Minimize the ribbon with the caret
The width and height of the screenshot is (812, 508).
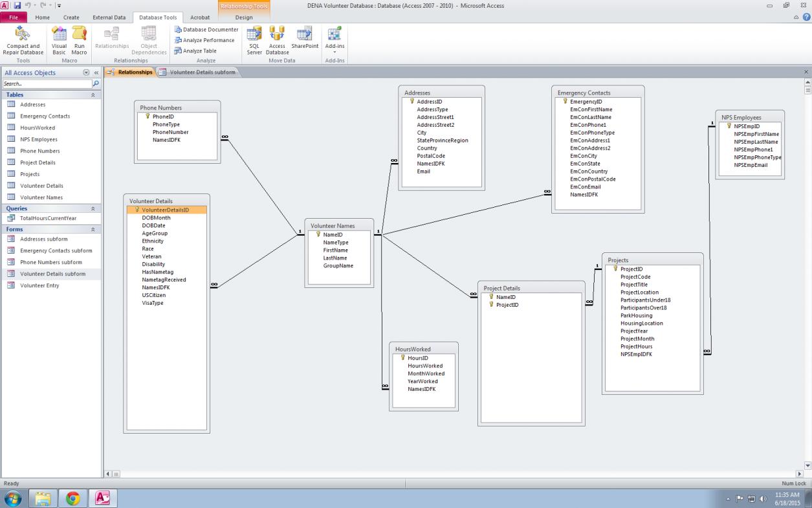click(x=796, y=17)
